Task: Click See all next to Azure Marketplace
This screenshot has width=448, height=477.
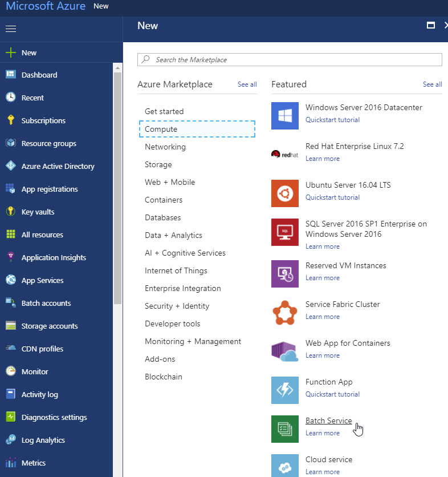Action: coord(247,84)
